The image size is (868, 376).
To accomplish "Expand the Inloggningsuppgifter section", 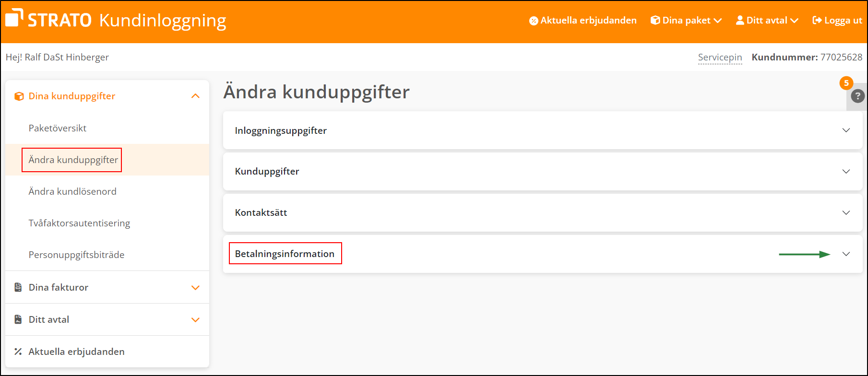I will click(x=846, y=130).
